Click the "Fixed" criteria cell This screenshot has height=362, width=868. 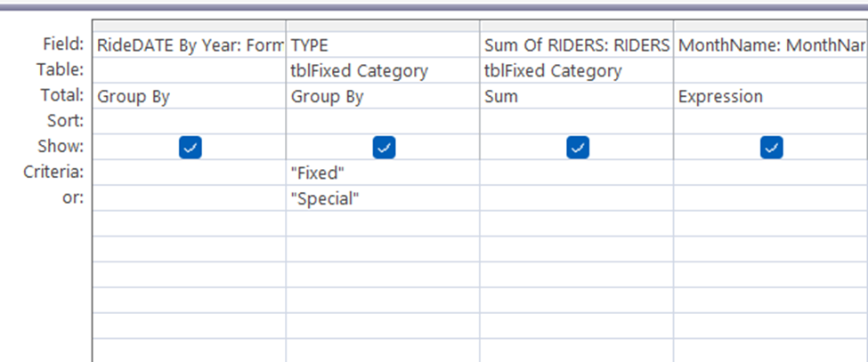383,173
